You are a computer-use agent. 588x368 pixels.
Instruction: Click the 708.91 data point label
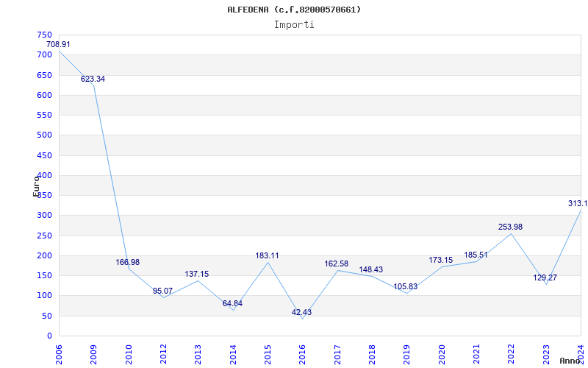[58, 45]
